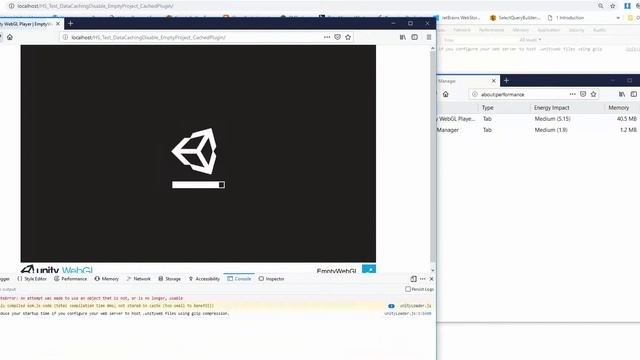Open page actions menu in the localhost address bar
The width and height of the screenshot is (640, 360).
pos(327,37)
